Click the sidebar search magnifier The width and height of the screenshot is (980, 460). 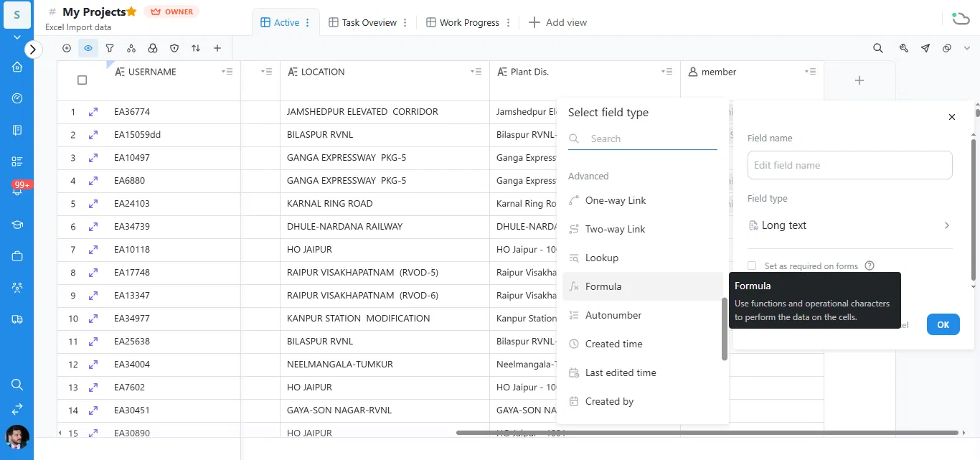click(17, 385)
